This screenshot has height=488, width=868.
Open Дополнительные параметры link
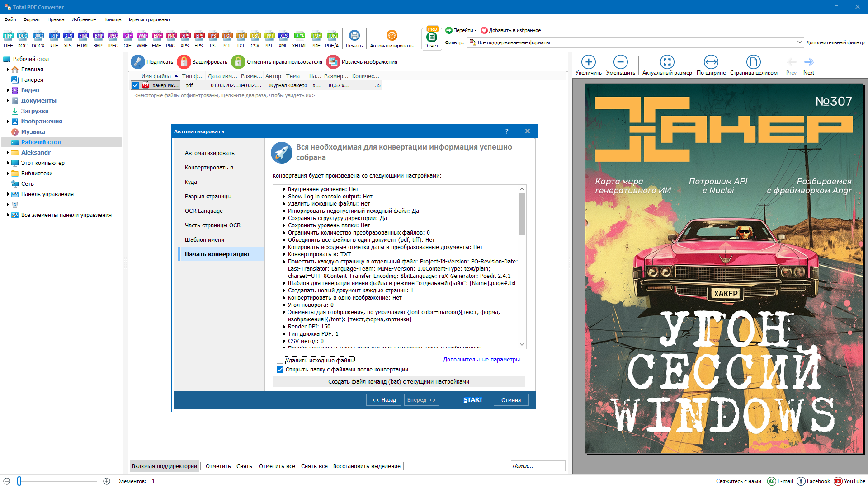[484, 360]
